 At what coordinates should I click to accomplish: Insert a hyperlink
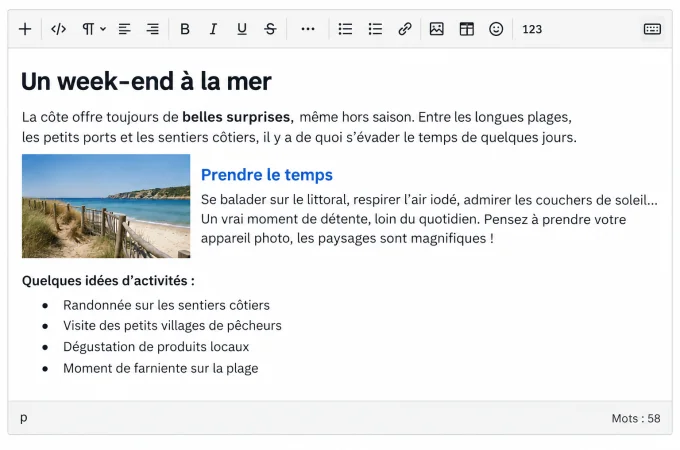(x=405, y=29)
